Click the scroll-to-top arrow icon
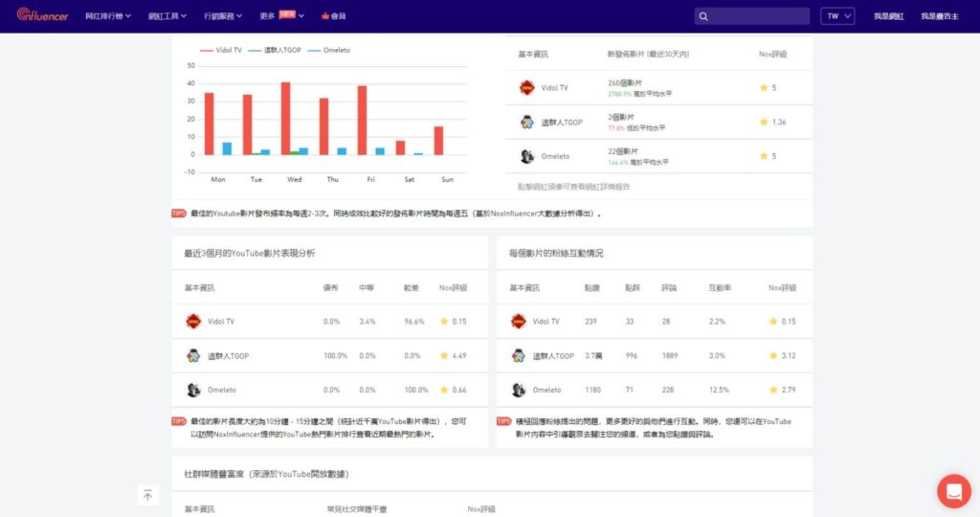Viewport: 980px width, 517px height. 147,495
